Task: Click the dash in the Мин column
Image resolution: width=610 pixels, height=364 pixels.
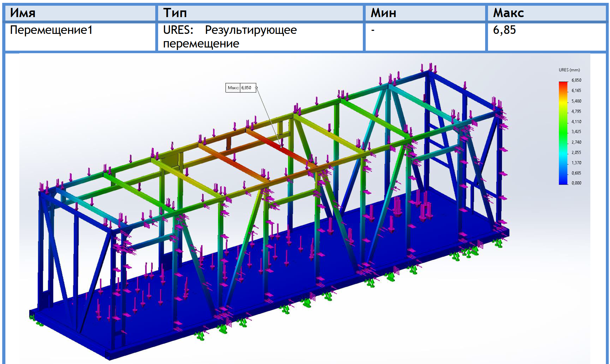Action: click(373, 30)
